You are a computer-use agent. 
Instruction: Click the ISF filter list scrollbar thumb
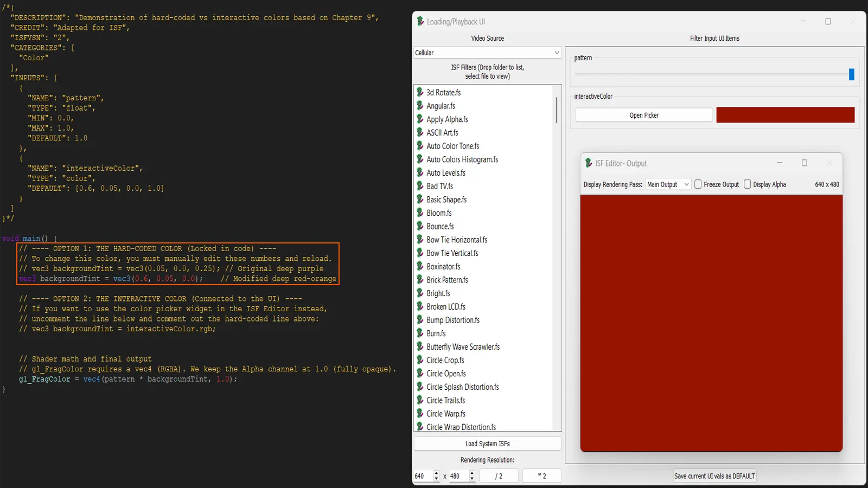click(x=557, y=110)
